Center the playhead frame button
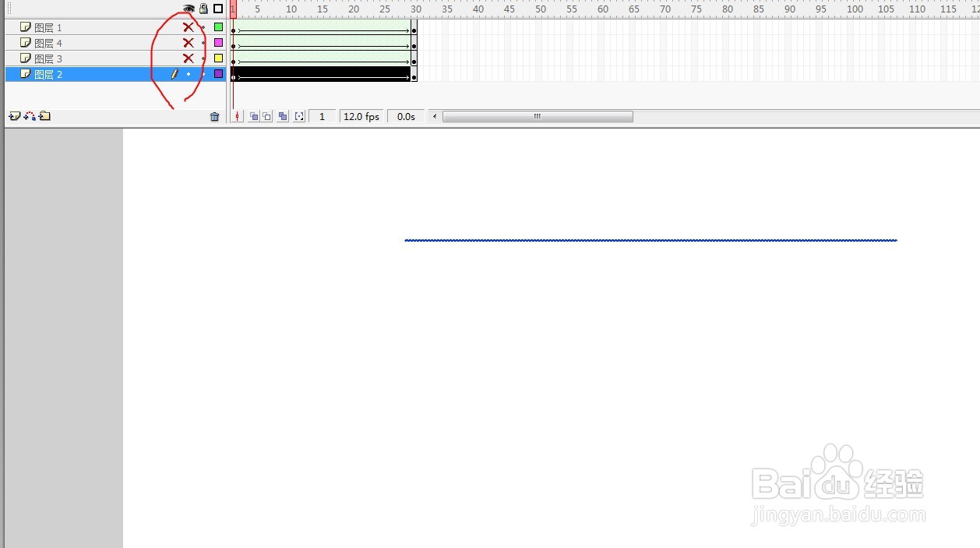980x548 pixels. pyautogui.click(x=237, y=116)
